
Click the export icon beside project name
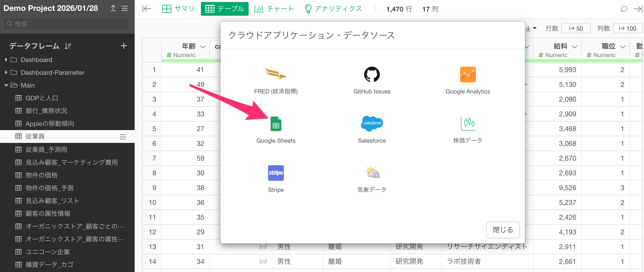pos(113,8)
